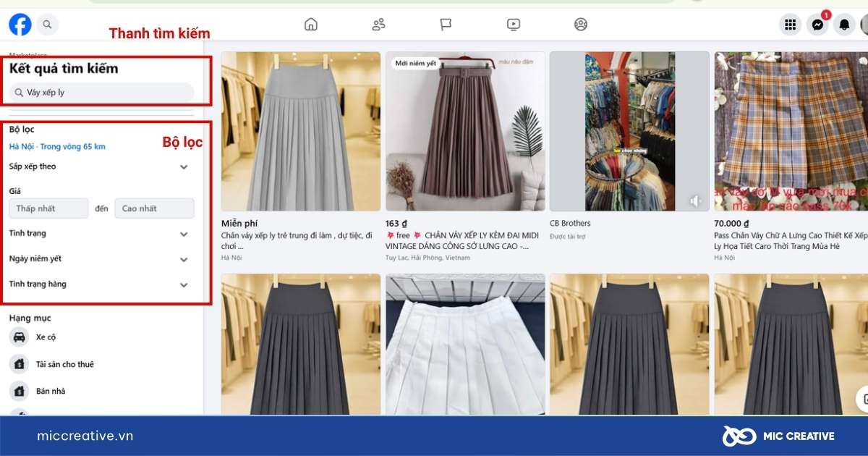Image resolution: width=868 pixels, height=456 pixels.
Task: Open Messenger with the notification badge
Action: (817, 25)
